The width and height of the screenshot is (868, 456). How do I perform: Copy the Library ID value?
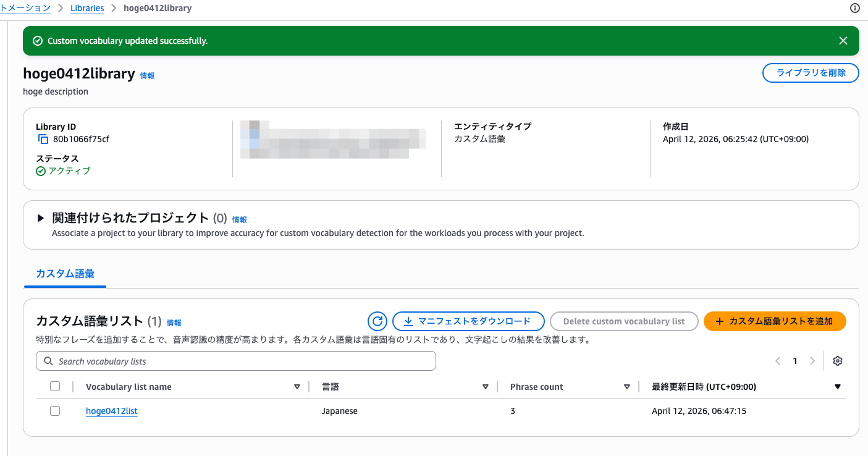pos(43,139)
